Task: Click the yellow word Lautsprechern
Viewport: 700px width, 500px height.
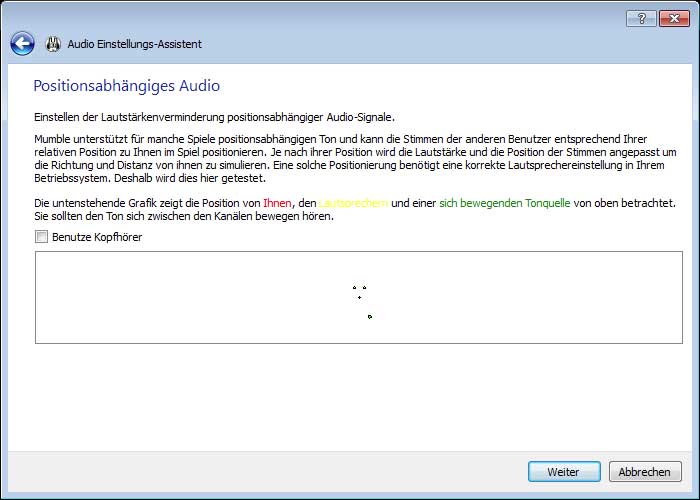Action: [x=353, y=203]
